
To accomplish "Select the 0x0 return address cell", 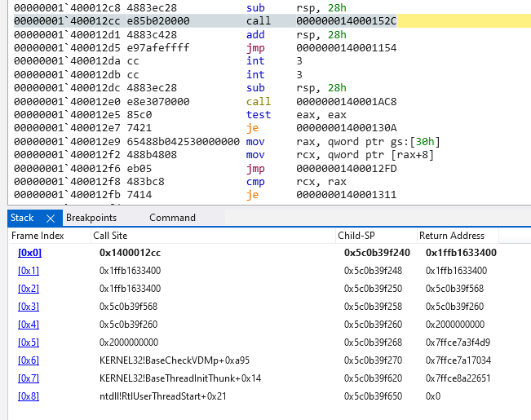I will click(433, 396).
